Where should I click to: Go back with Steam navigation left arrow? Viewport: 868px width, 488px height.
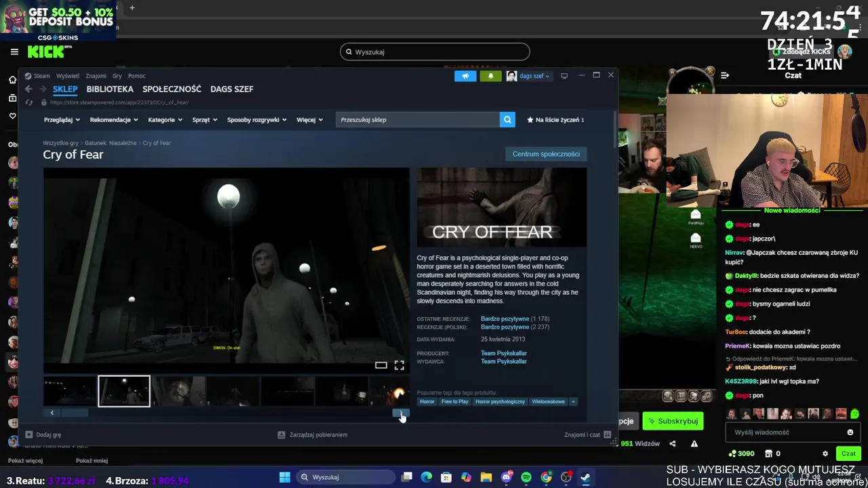point(28,89)
